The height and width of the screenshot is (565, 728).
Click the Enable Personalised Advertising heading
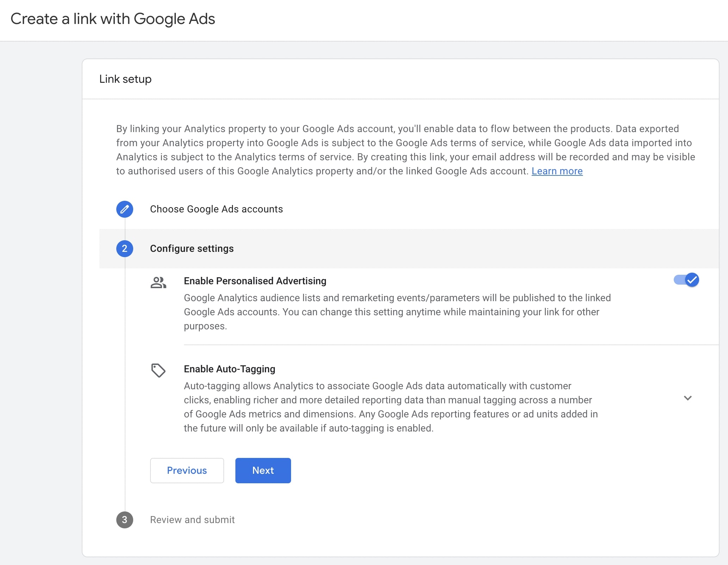point(255,281)
